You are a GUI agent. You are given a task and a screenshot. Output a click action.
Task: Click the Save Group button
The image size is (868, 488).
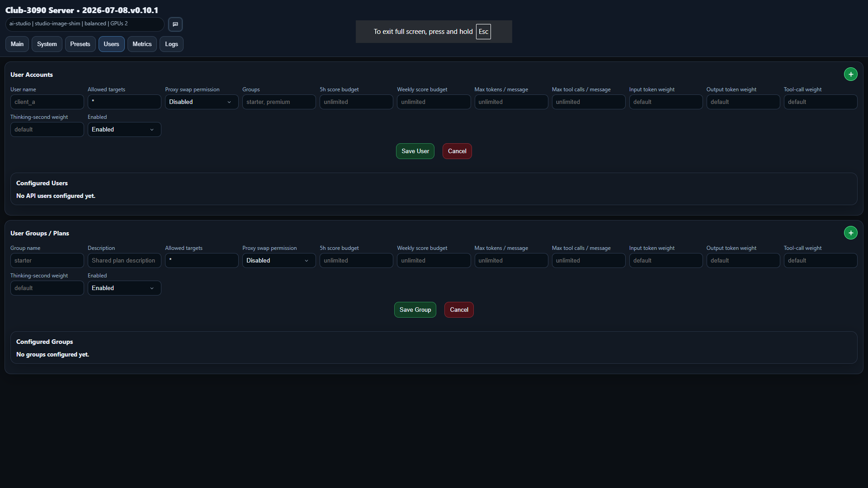tap(415, 310)
